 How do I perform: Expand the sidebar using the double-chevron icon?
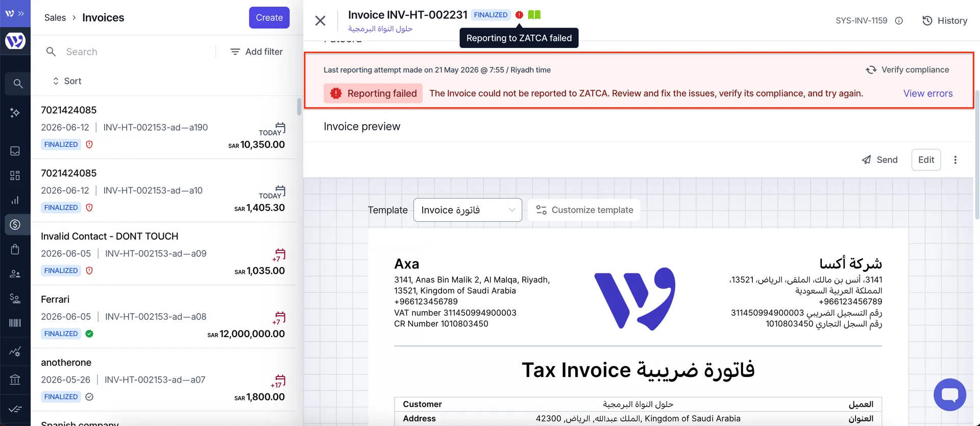pos(21,13)
